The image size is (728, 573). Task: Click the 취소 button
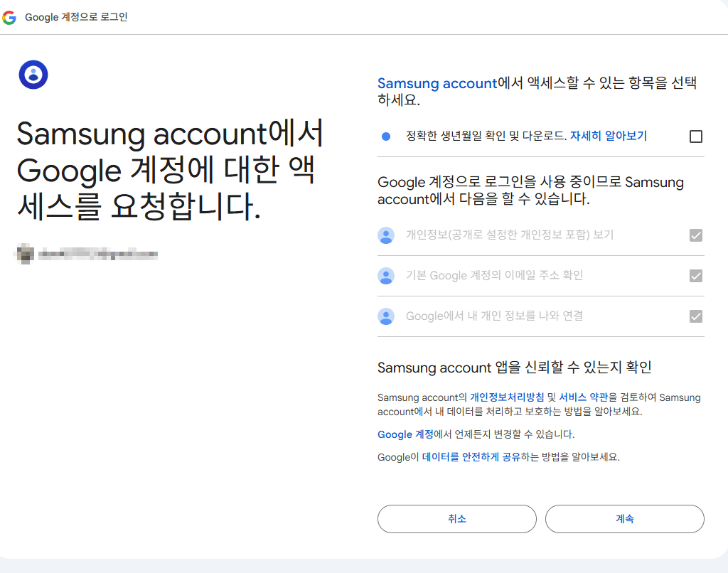click(x=457, y=519)
